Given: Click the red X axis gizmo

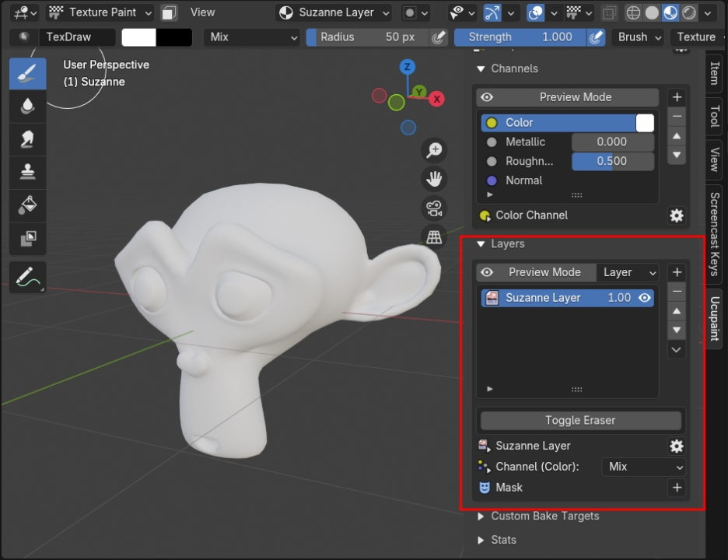Looking at the screenshot, I should tap(436, 99).
